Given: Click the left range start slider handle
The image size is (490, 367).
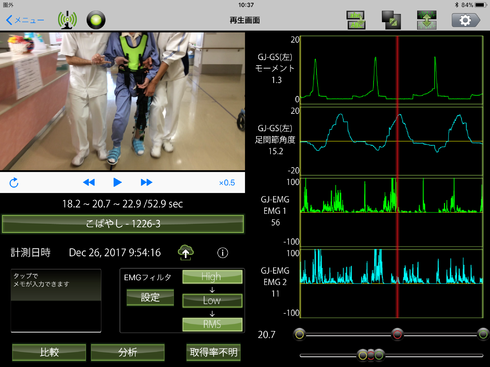Looking at the screenshot, I should [300, 334].
